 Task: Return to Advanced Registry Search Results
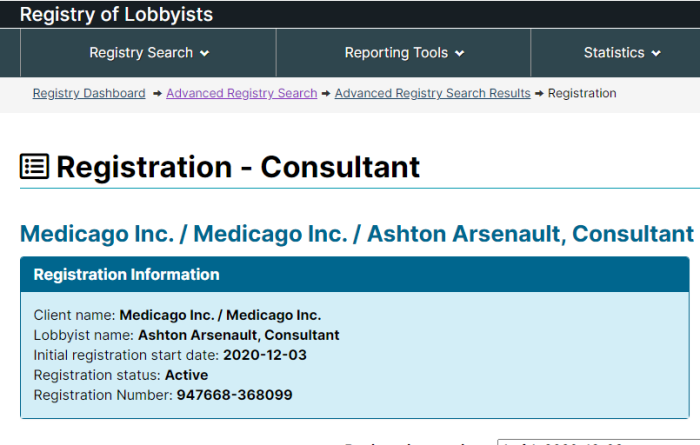(433, 93)
